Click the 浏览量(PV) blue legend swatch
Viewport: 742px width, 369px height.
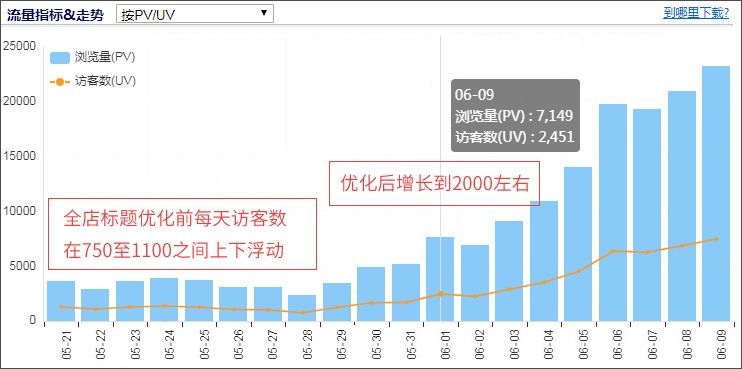click(60, 58)
